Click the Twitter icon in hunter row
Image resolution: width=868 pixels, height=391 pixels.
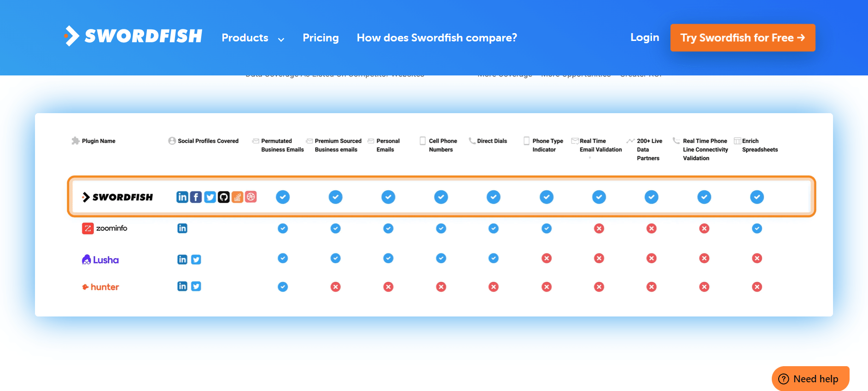[x=196, y=286]
